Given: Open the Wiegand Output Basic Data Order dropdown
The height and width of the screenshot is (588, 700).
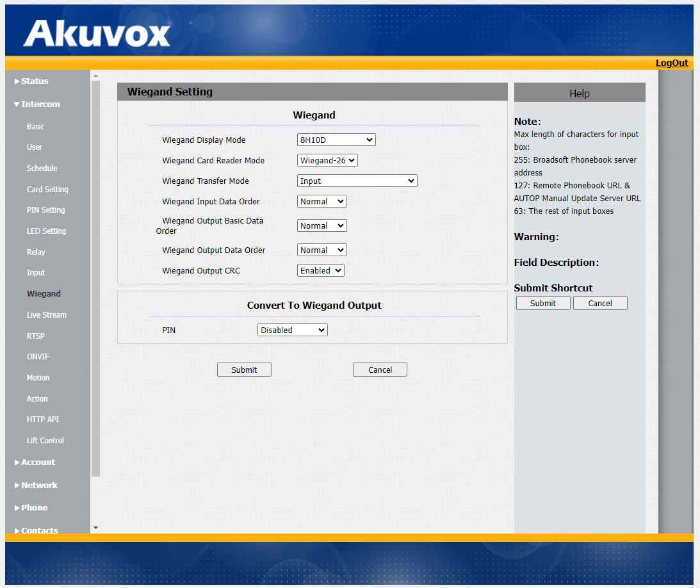Looking at the screenshot, I should (322, 225).
